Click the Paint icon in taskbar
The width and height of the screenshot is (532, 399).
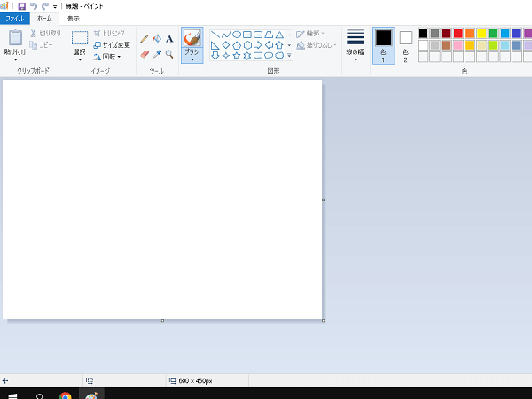tap(91, 395)
